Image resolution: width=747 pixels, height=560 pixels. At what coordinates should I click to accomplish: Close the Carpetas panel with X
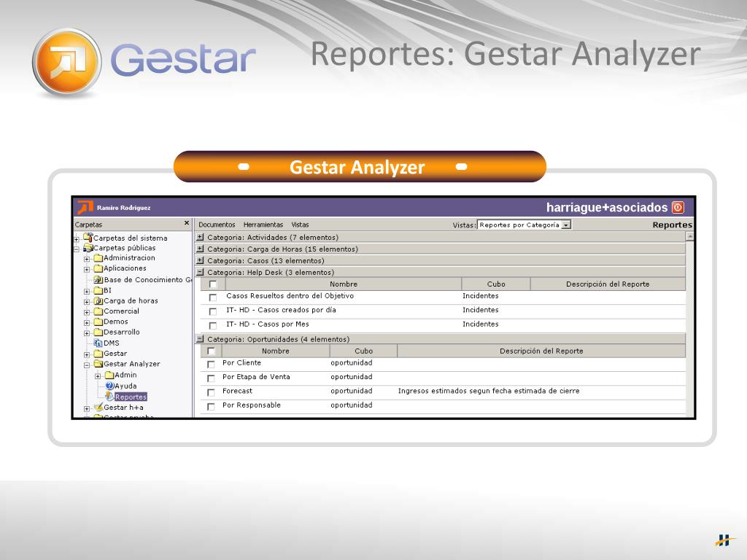pos(187,223)
